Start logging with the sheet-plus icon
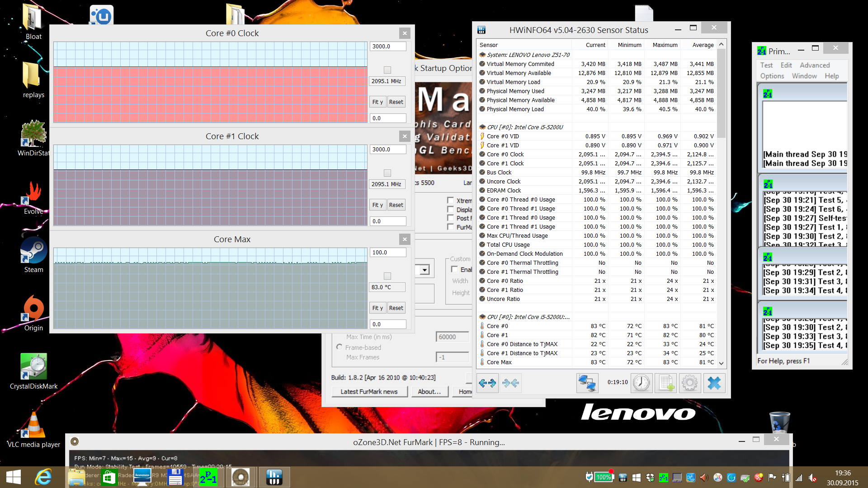The height and width of the screenshot is (488, 868). (x=665, y=383)
